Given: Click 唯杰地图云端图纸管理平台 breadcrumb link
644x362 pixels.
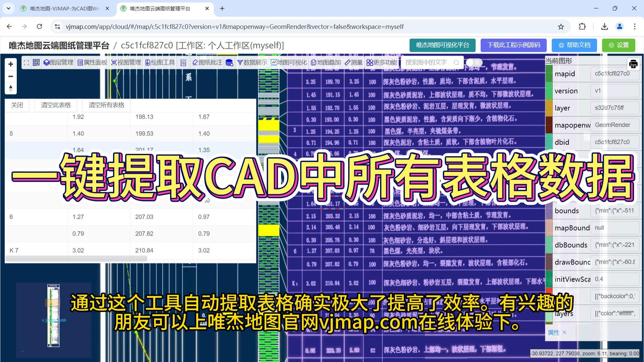Looking at the screenshot, I should pyautogui.click(x=59, y=46).
